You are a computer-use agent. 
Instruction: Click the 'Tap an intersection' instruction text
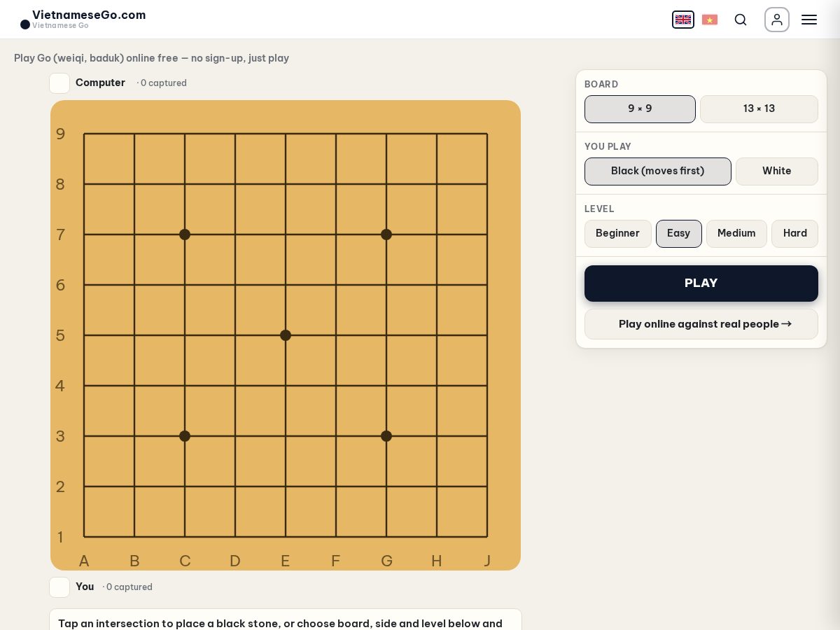280,623
